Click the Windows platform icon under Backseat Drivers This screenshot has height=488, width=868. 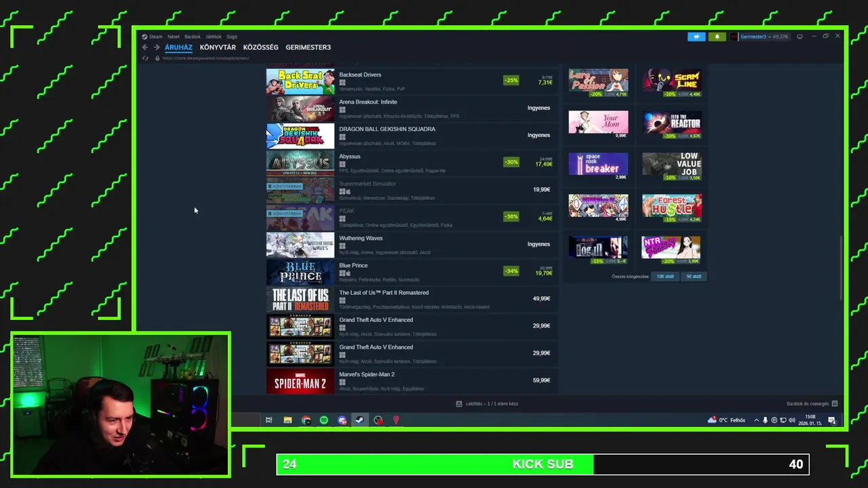point(342,83)
